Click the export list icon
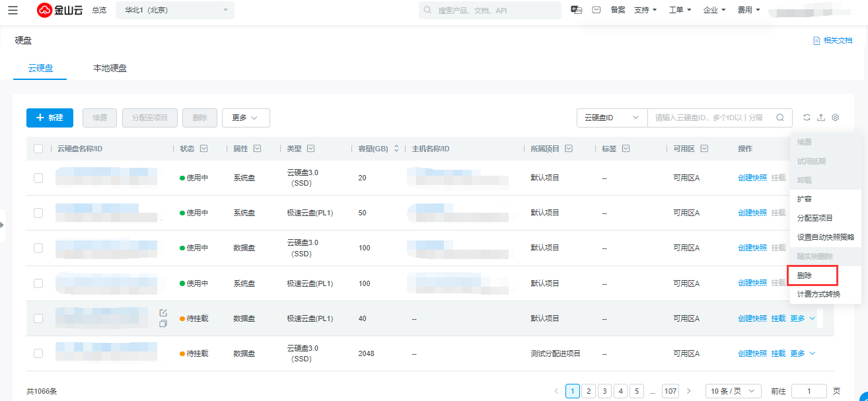The image size is (868, 401). 821,118
